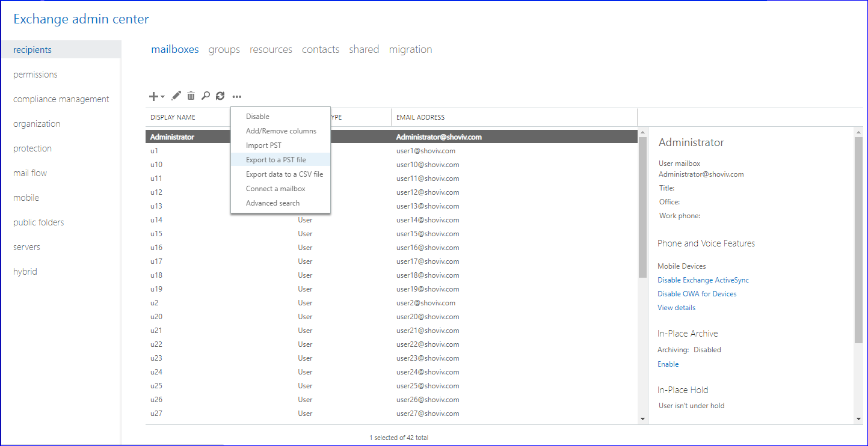868x446 pixels.
Task: Click User type cell in u17 row
Action: point(305,261)
